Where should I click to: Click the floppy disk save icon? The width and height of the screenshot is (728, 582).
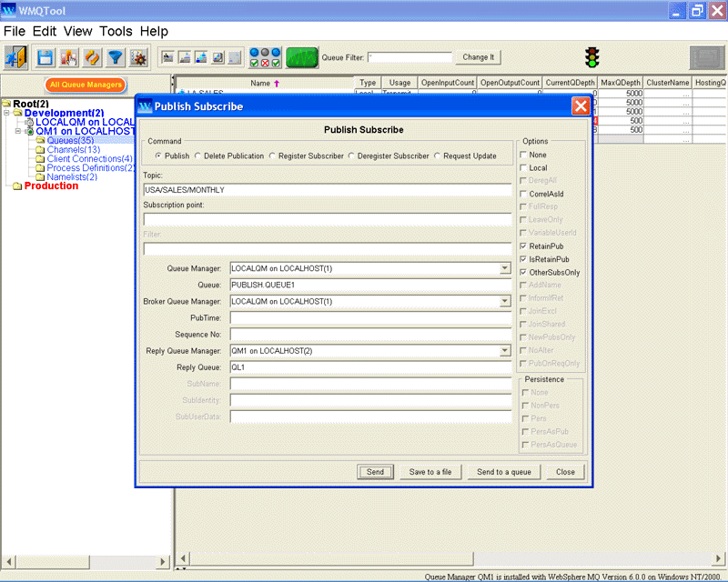pyautogui.click(x=45, y=57)
